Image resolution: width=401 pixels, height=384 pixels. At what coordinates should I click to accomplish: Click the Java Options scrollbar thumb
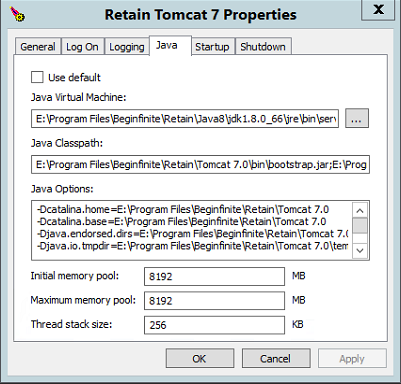[360, 226]
